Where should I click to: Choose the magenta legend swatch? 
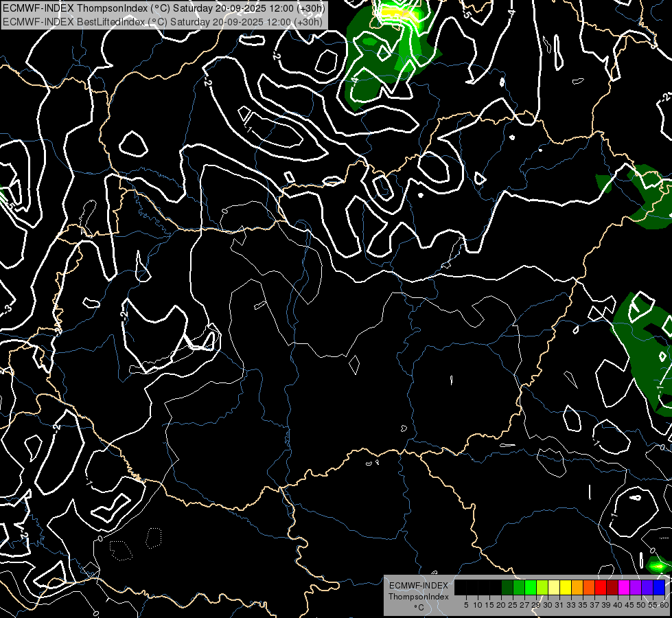pos(624,587)
